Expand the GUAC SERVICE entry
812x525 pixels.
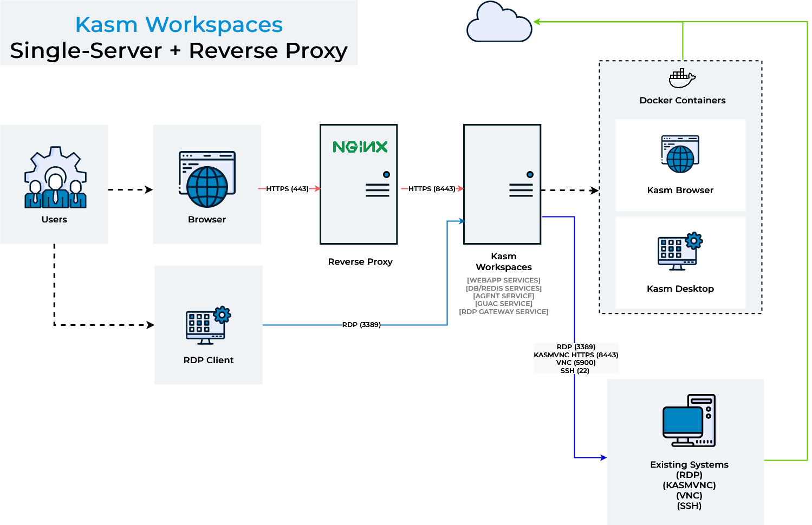[503, 304]
